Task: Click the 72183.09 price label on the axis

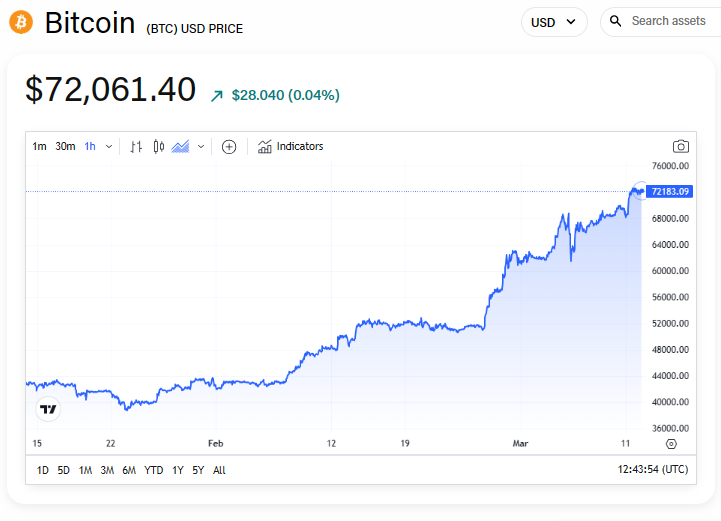Action: pos(670,191)
